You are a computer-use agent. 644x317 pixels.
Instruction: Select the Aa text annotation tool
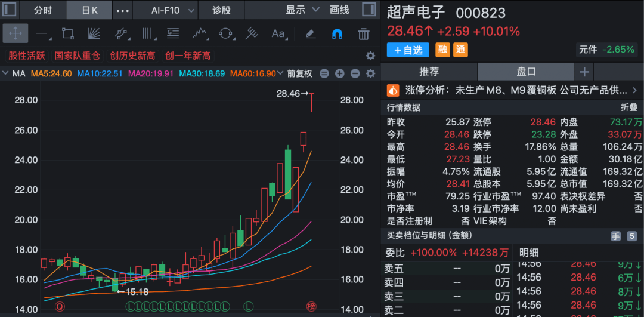click(278, 33)
